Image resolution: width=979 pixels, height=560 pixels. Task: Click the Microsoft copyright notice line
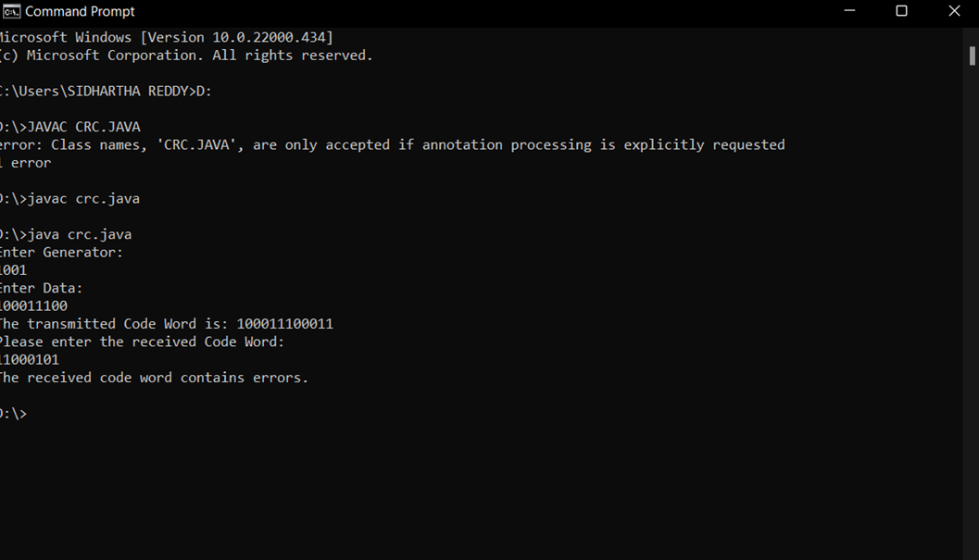(185, 55)
